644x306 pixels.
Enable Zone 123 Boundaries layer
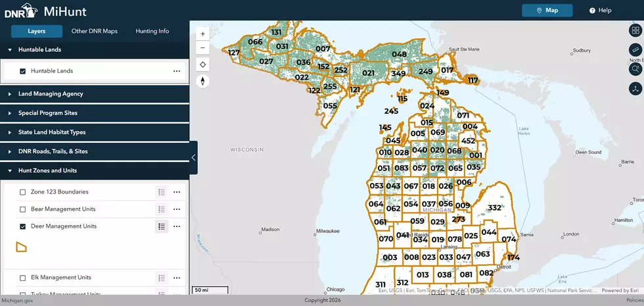point(22,192)
